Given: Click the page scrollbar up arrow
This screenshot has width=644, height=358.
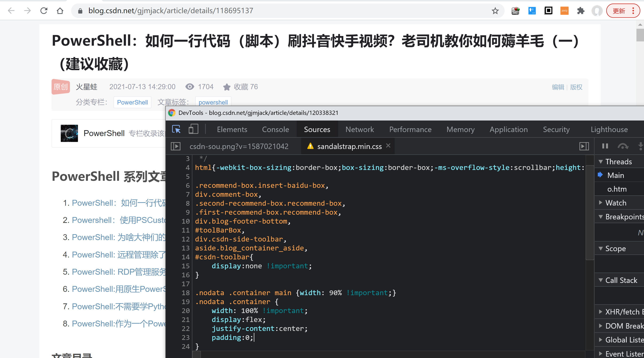Looking at the screenshot, I should pos(640,24).
